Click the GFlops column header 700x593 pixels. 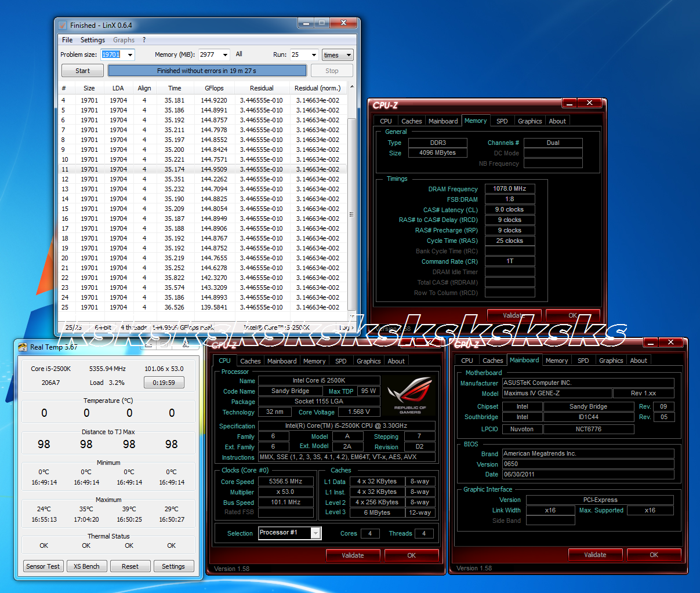pyautogui.click(x=214, y=88)
